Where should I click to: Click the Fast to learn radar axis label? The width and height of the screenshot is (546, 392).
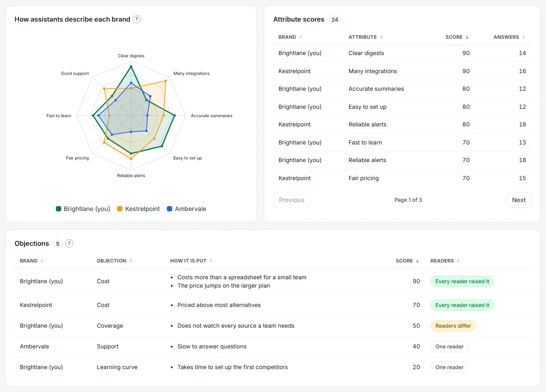[x=59, y=116]
